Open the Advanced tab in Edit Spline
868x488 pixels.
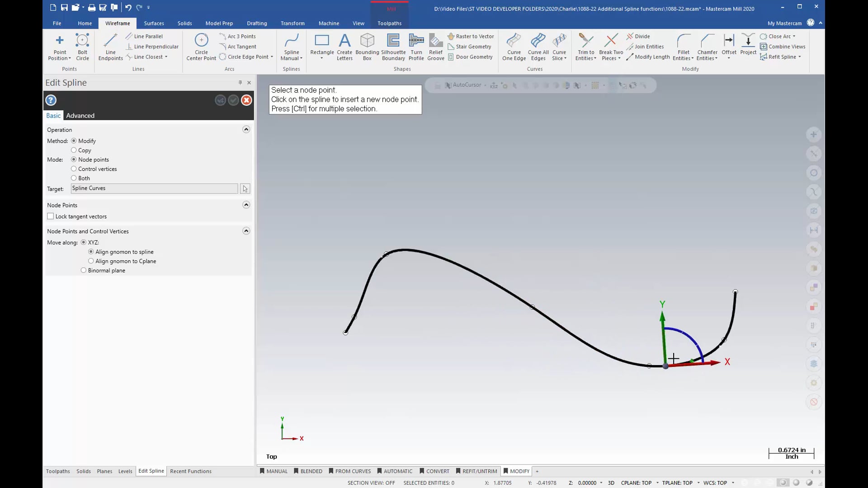pos(80,116)
